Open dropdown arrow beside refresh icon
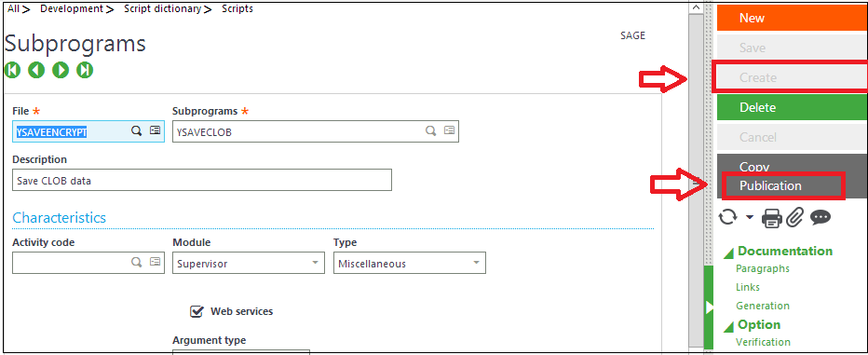 pos(750,218)
